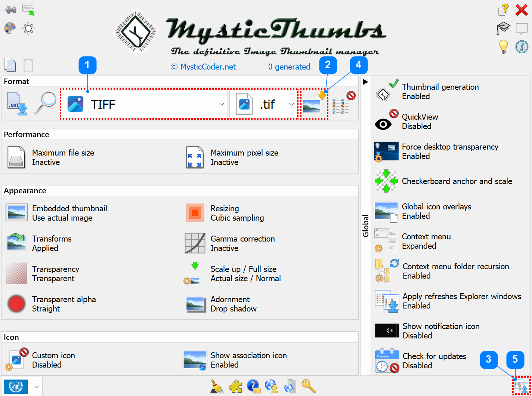Viewport: 532px width, 396px height.
Task: Open the TIFF format dropdown
Action: (x=144, y=104)
